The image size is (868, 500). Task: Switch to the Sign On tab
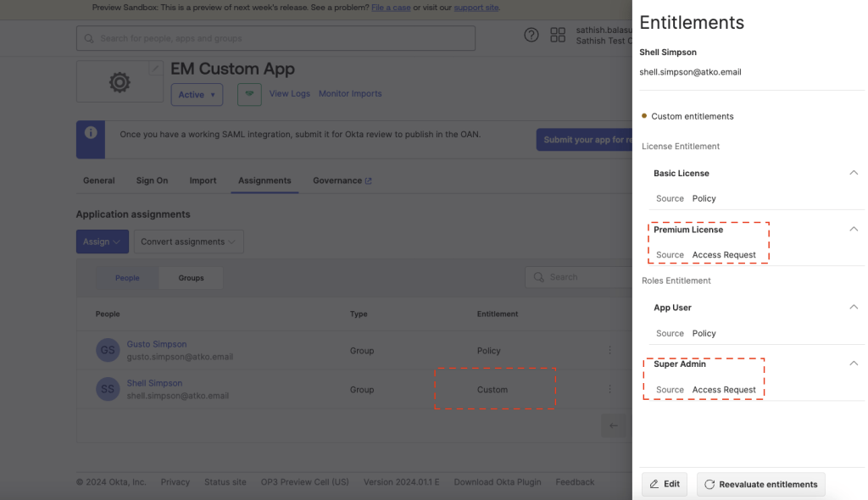152,180
